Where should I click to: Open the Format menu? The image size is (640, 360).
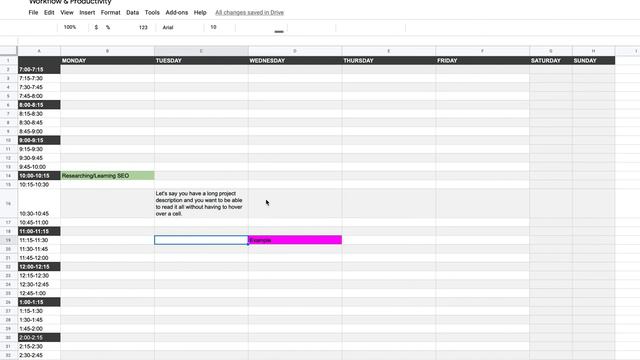[x=111, y=13]
